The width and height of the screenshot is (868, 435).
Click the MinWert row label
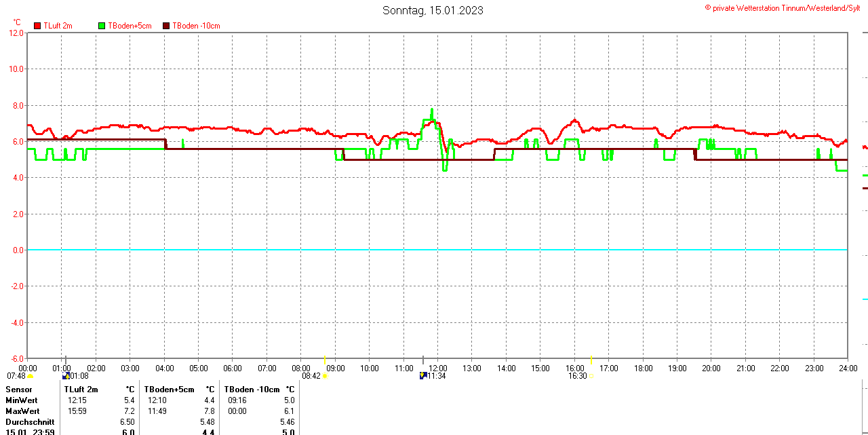[22, 400]
